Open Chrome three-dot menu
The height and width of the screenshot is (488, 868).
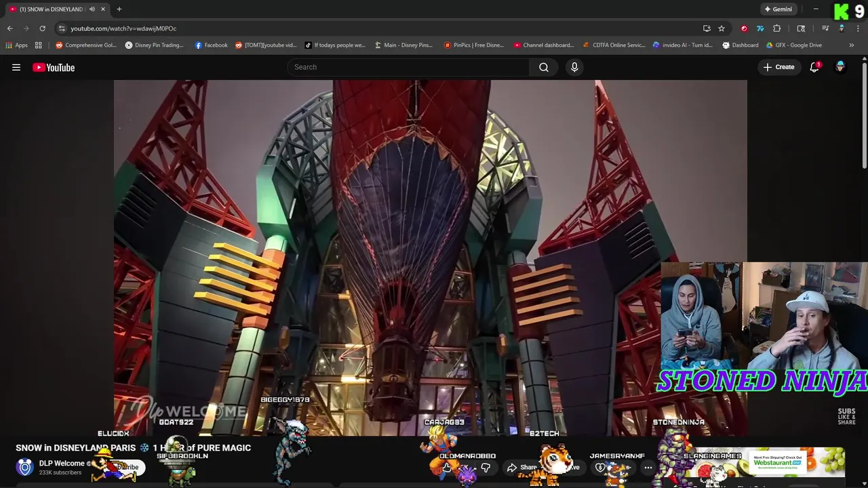click(858, 28)
